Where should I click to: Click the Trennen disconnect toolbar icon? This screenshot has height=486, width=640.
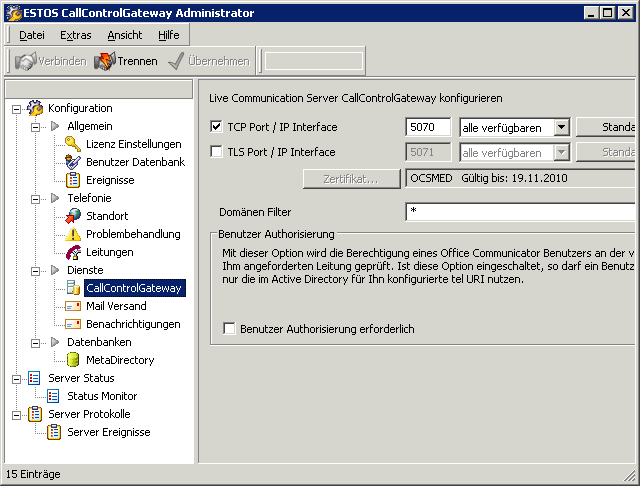click(105, 61)
